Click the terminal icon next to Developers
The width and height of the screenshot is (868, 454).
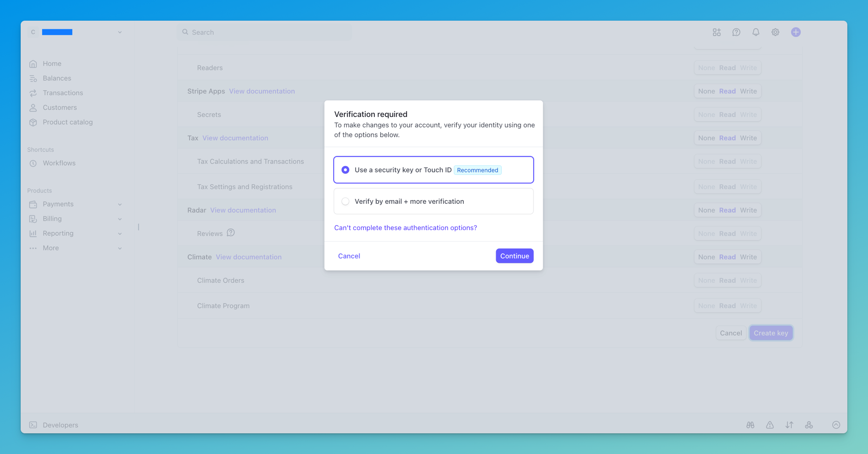click(33, 425)
